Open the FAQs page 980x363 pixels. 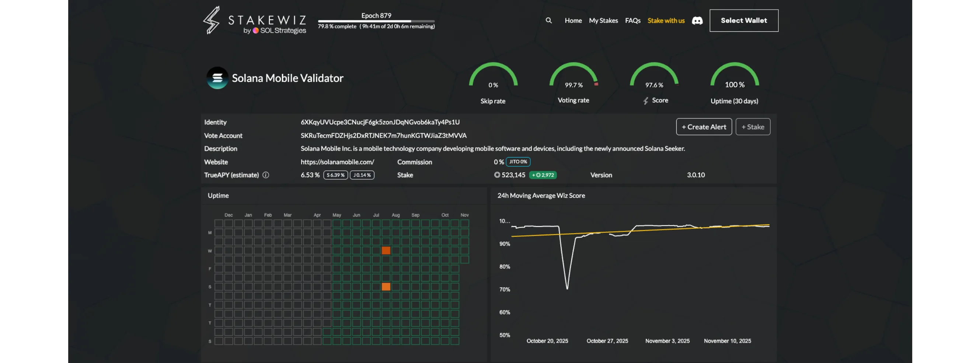632,21
